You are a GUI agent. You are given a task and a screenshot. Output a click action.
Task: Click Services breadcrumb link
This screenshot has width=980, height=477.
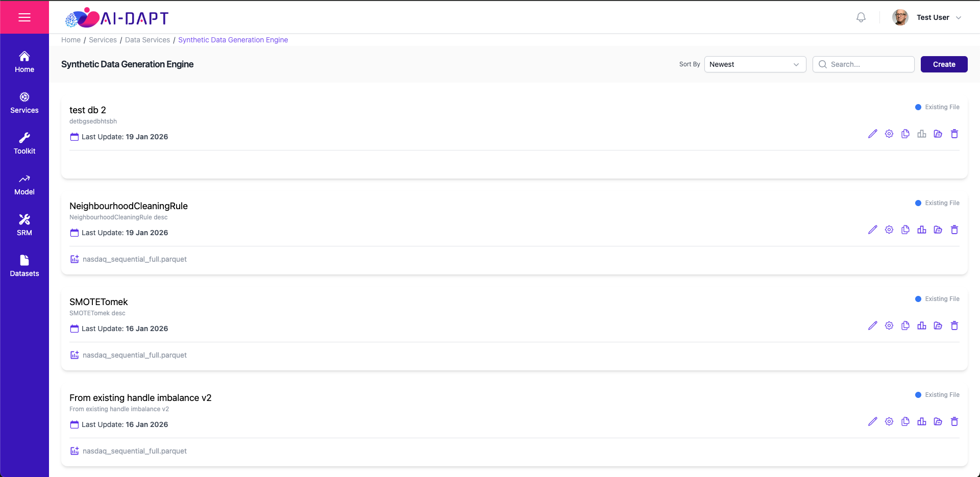coord(103,40)
